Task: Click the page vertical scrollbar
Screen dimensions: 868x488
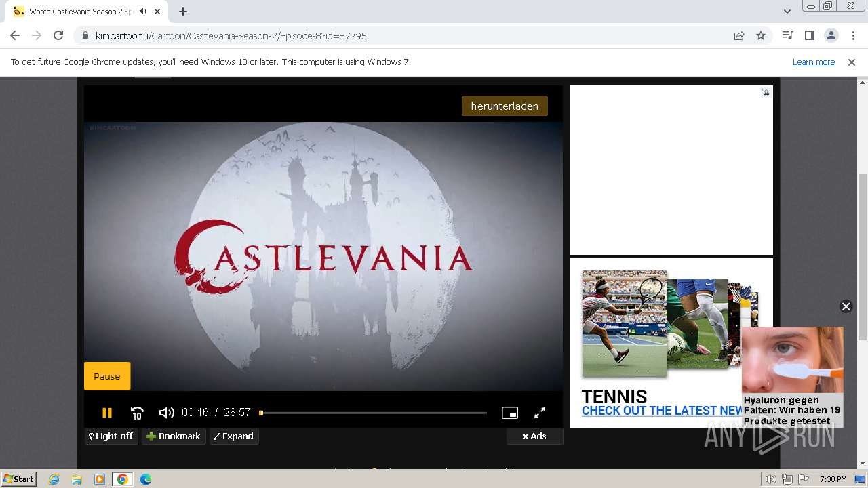Action: pyautogui.click(x=863, y=258)
